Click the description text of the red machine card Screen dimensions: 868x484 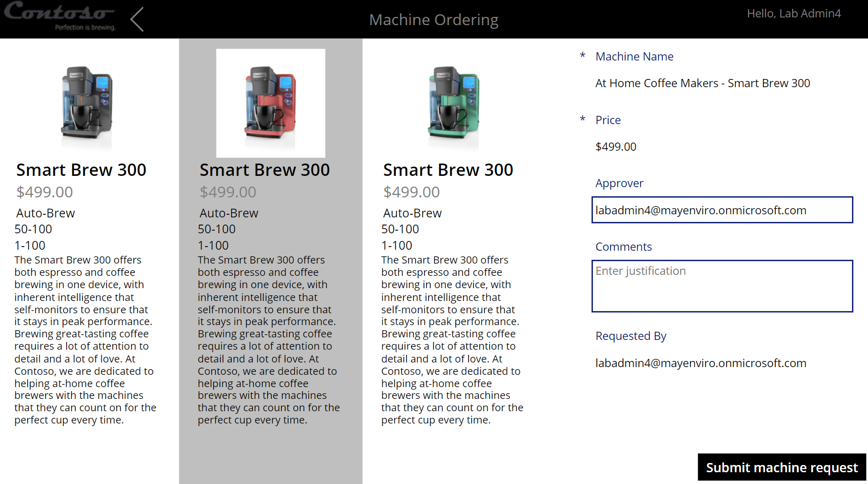click(x=269, y=340)
